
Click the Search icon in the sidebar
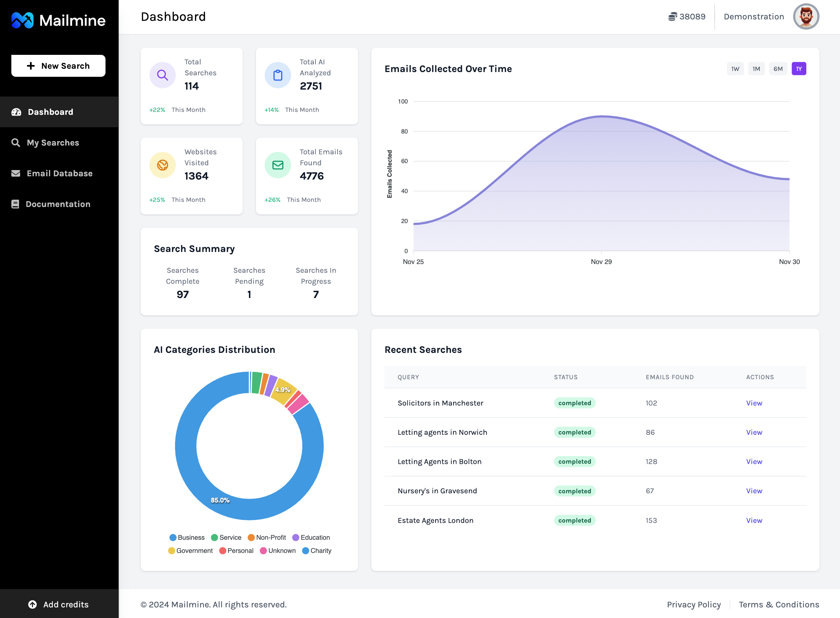(17, 143)
